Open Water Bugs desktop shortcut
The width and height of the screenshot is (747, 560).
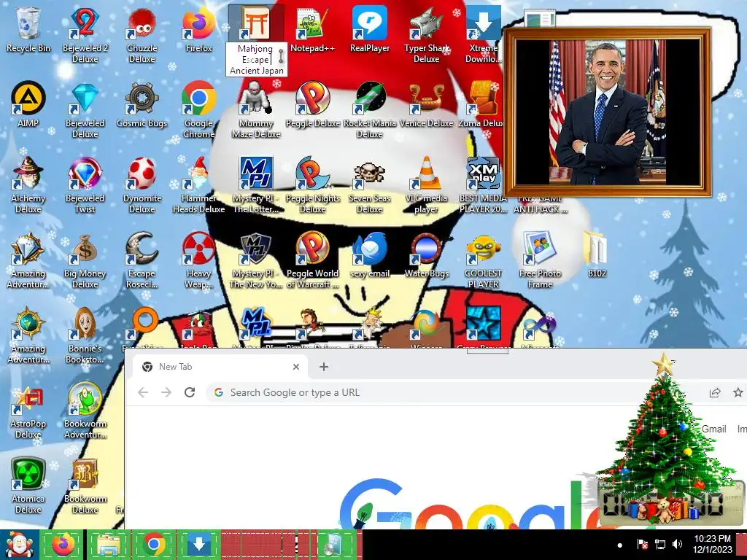(426, 255)
